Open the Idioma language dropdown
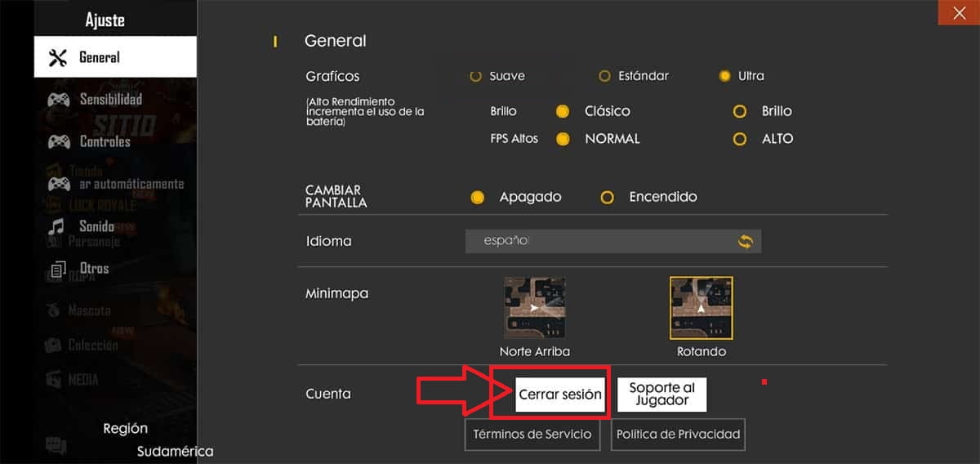This screenshot has width=980, height=464. (613, 241)
